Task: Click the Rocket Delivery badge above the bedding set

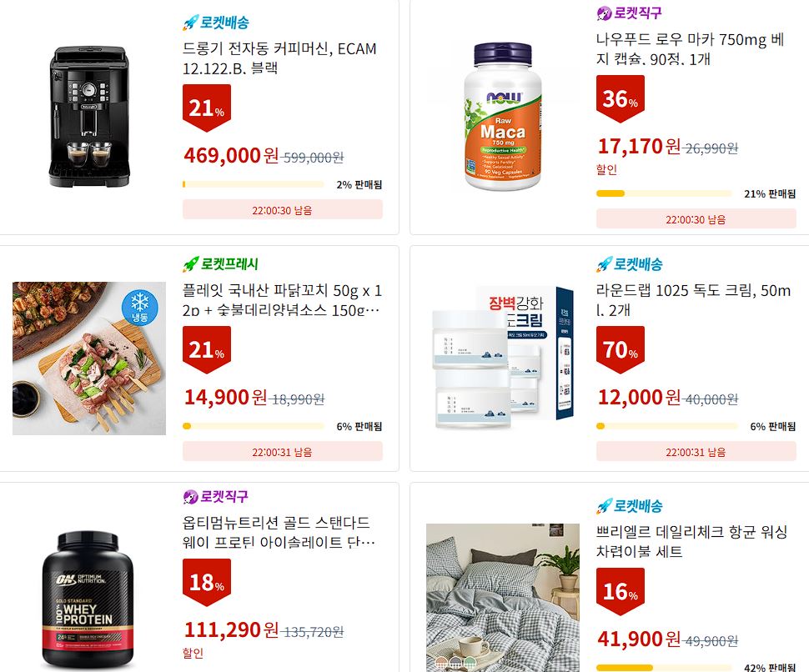Action: (630, 506)
